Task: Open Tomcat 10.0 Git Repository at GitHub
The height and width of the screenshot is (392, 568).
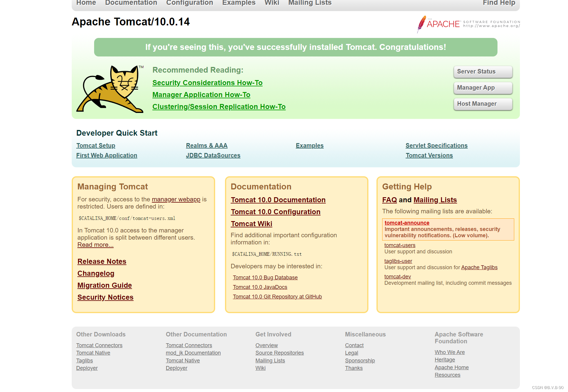Action: point(277,297)
